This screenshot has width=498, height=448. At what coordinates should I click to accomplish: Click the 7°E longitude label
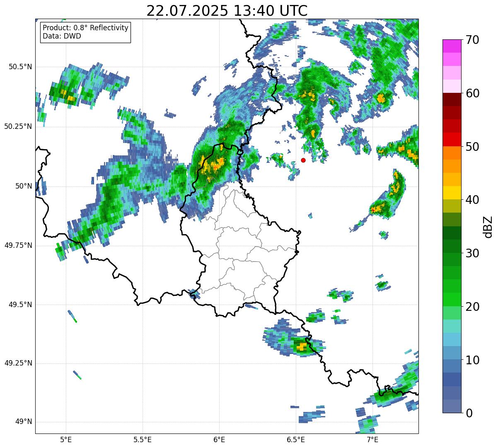(372, 439)
